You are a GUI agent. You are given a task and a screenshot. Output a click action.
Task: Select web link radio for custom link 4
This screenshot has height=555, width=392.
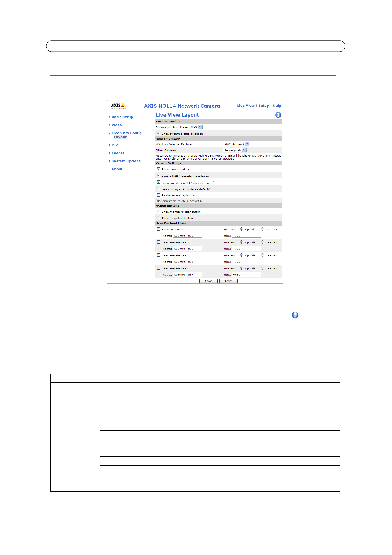tap(263, 268)
